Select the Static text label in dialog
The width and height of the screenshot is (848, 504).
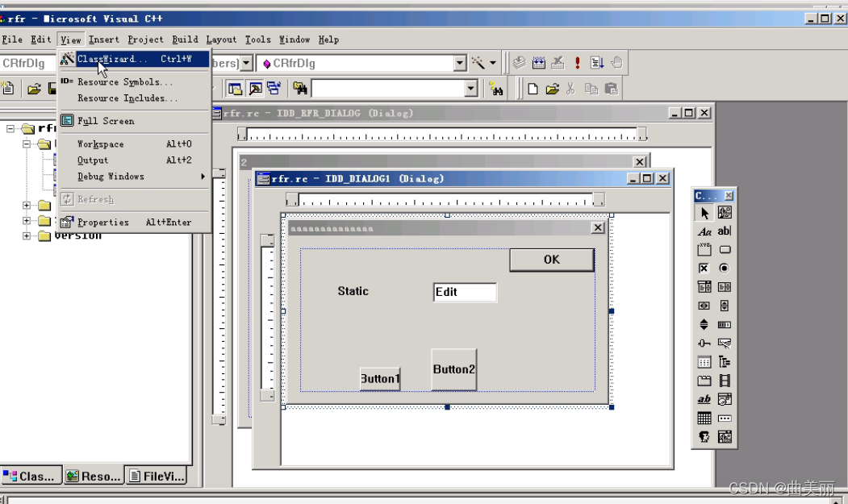click(353, 291)
